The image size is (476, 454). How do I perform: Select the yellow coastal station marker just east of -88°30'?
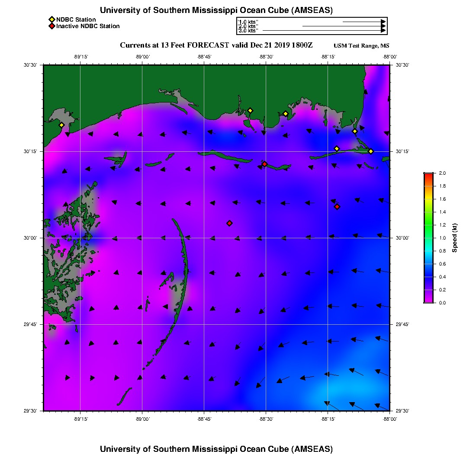coord(286,114)
